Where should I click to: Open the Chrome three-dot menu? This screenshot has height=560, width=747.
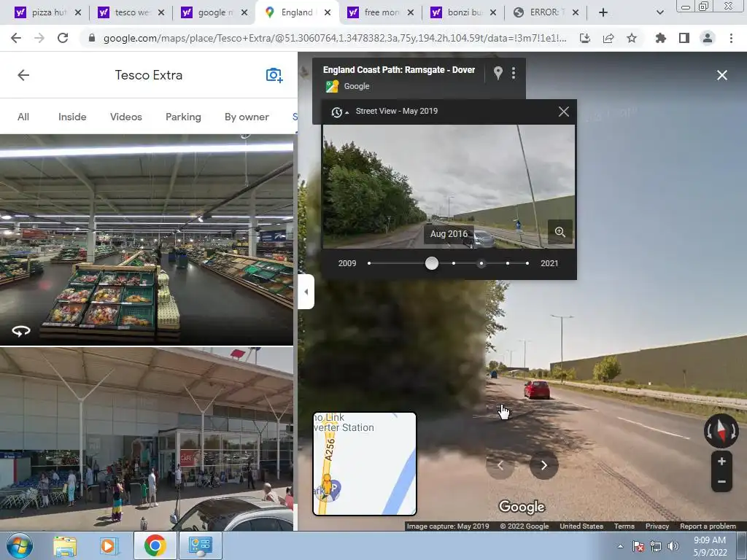731,38
